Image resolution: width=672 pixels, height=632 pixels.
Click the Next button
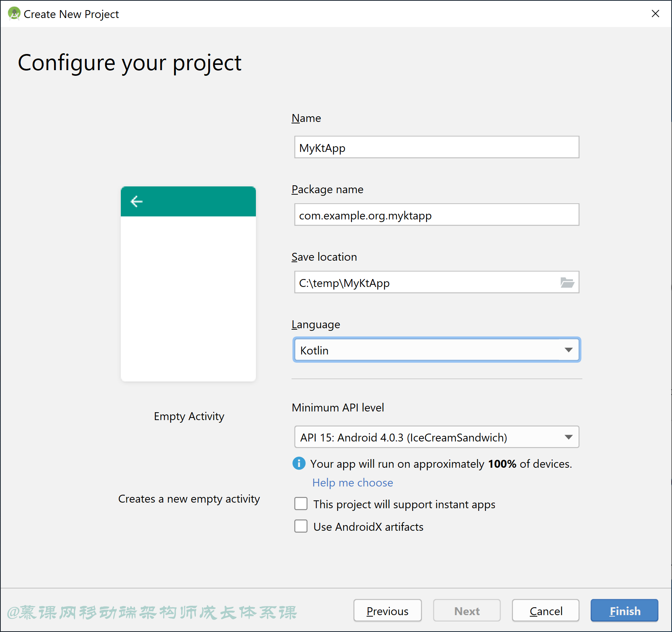[467, 611]
